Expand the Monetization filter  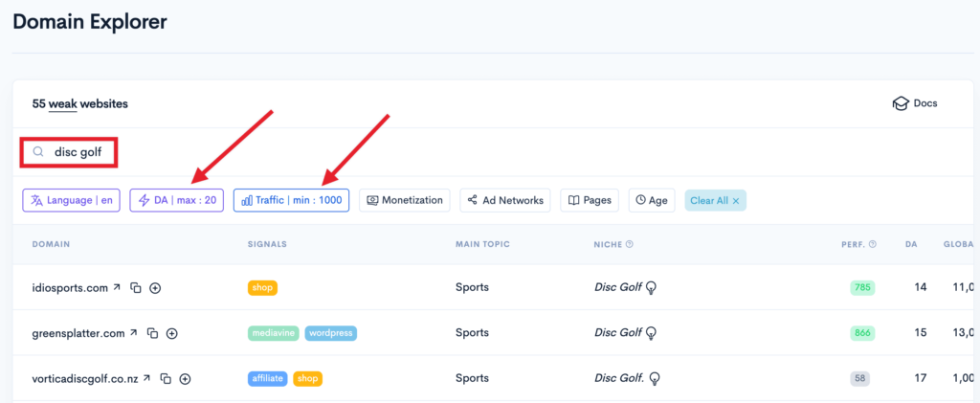(x=405, y=200)
